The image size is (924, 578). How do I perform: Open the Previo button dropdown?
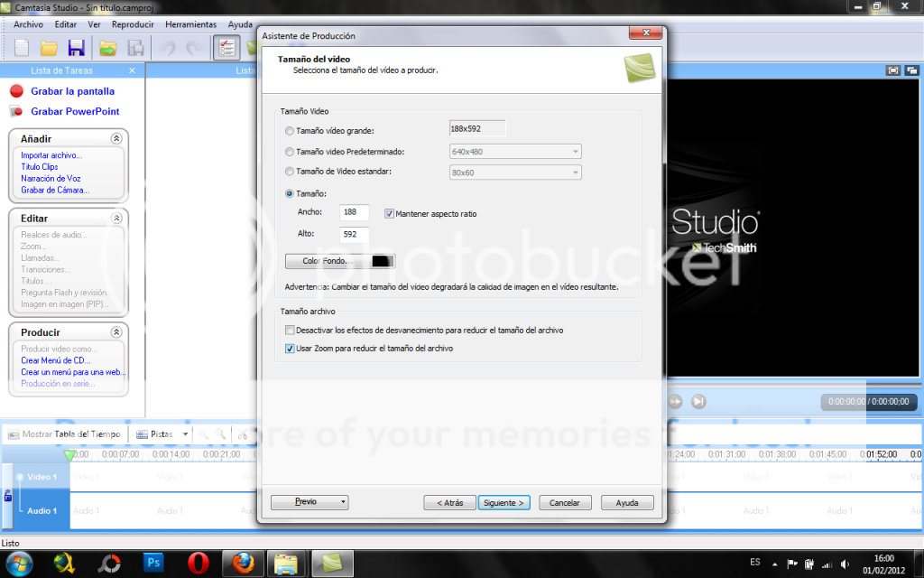coord(342,502)
